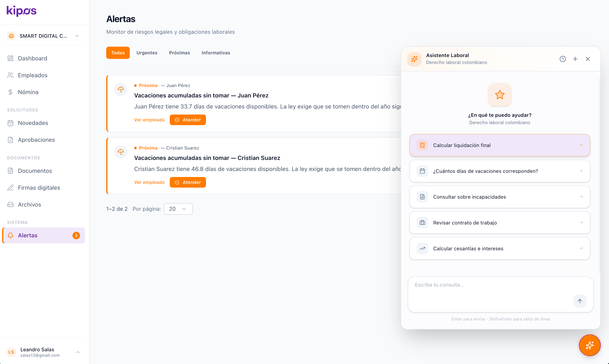Click the send arrow button
This screenshot has height=364, width=609.
pos(580,301)
